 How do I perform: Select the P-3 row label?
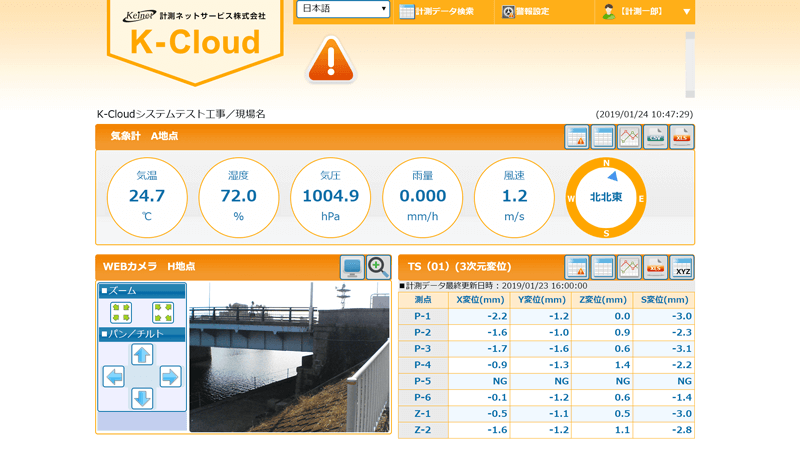coord(423,349)
